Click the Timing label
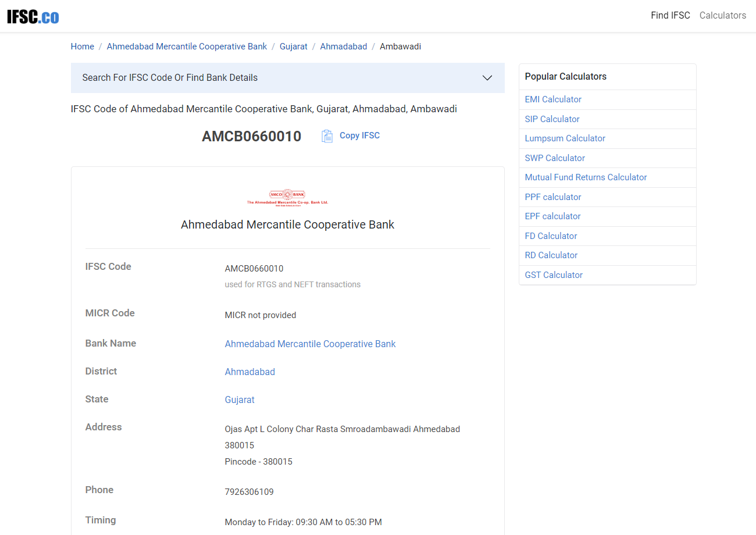The image size is (756, 535). pyautogui.click(x=101, y=520)
